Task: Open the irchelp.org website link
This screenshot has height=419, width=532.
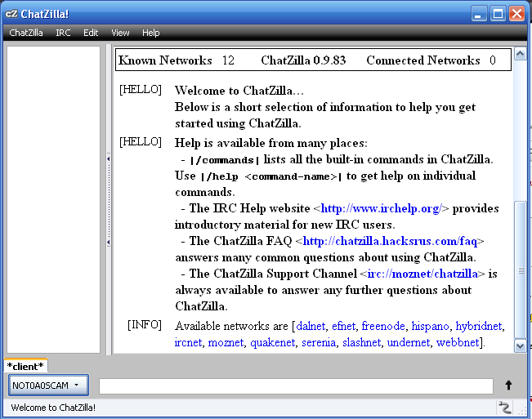Action: pos(382,208)
